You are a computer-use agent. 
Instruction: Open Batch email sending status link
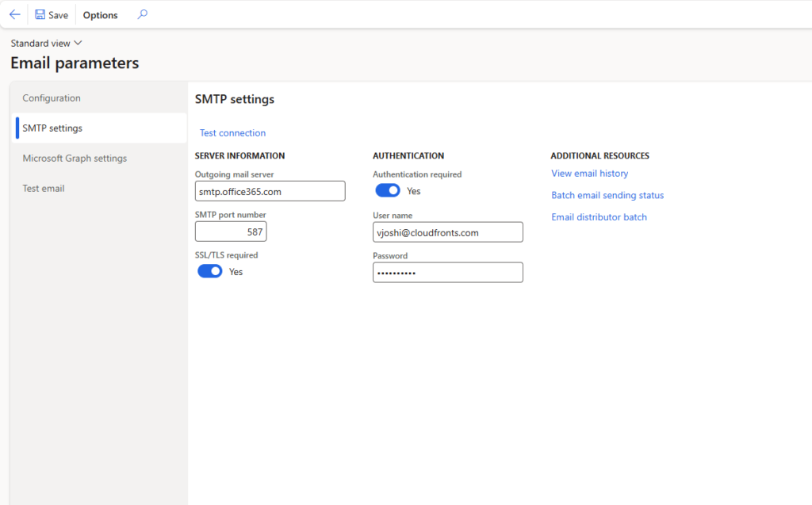click(x=607, y=195)
